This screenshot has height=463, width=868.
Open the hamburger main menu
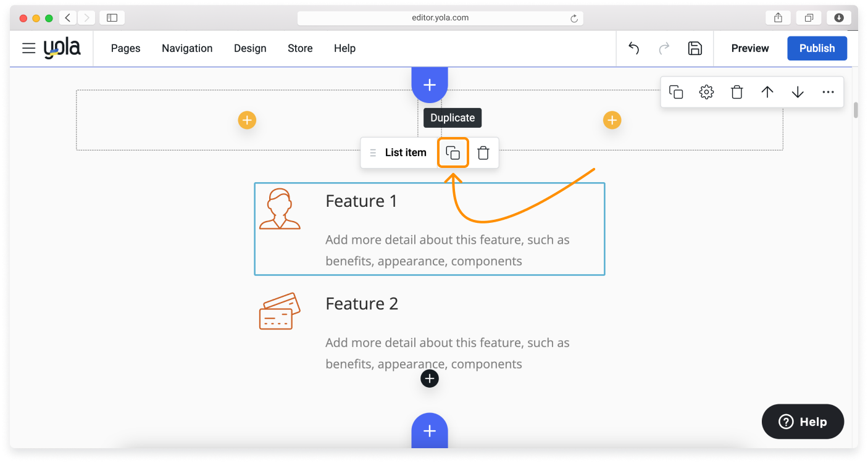[x=28, y=48]
